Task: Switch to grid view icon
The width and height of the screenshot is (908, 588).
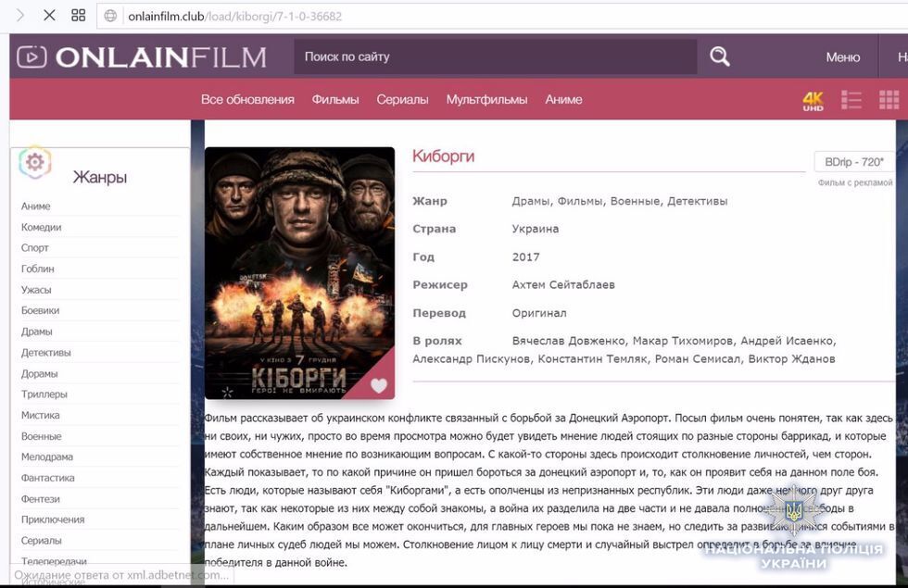Action: coord(889,100)
